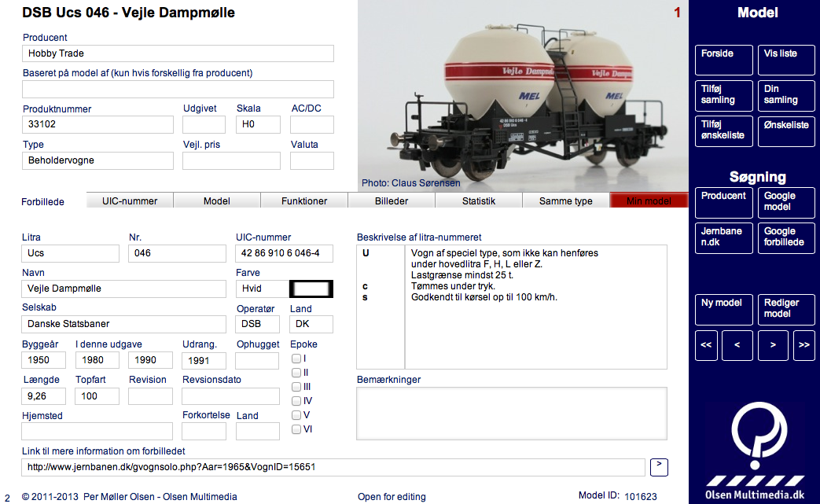Open the Samme type tab
This screenshot has width=820, height=504.
pos(566,200)
